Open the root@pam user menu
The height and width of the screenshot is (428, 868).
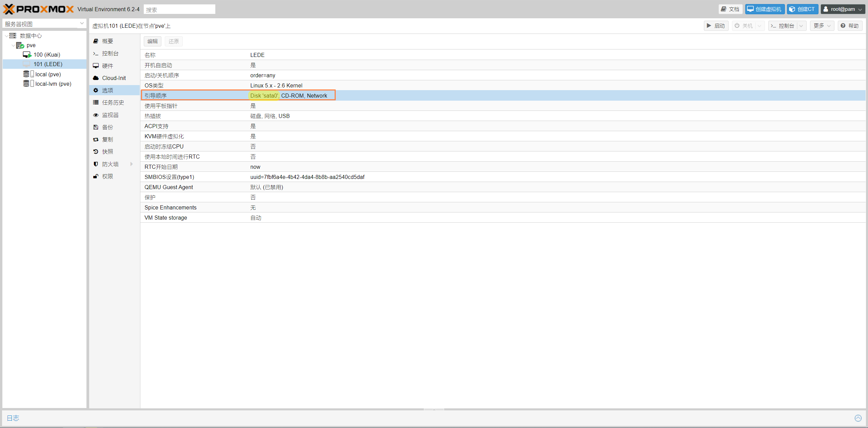[843, 9]
